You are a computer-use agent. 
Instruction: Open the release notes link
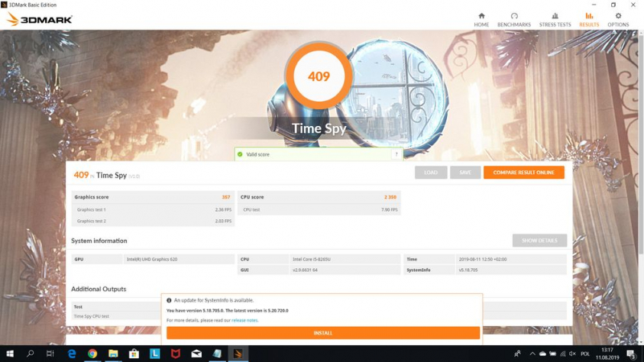tap(244, 320)
